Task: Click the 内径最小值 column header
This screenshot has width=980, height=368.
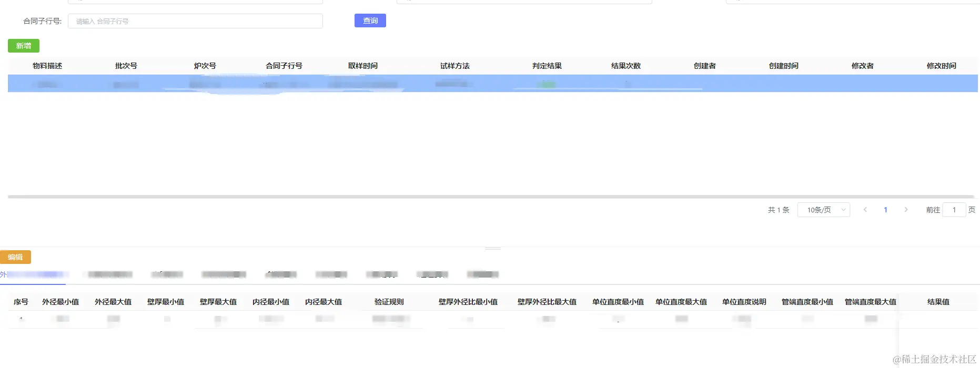Action: click(271, 302)
